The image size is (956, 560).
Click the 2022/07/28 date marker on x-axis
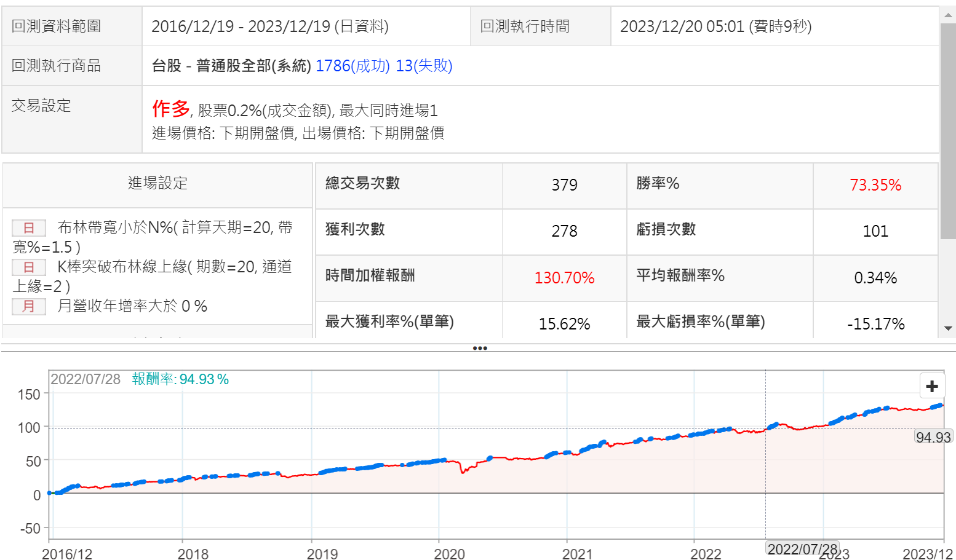click(x=802, y=549)
